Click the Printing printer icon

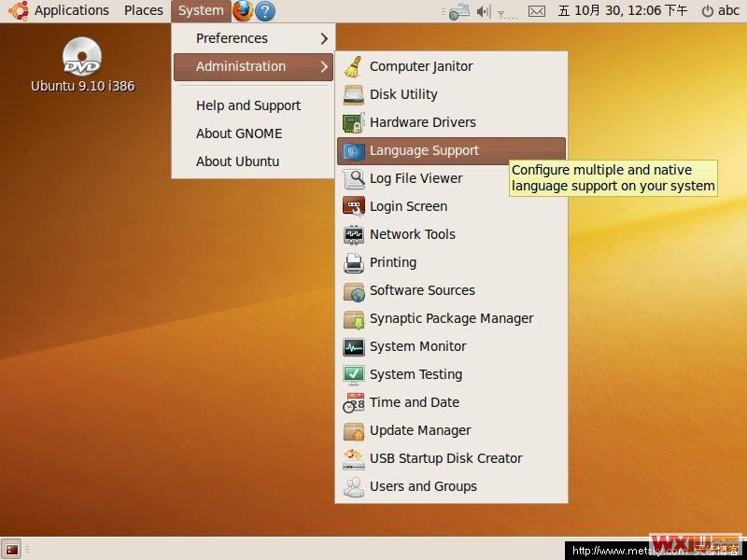click(353, 262)
